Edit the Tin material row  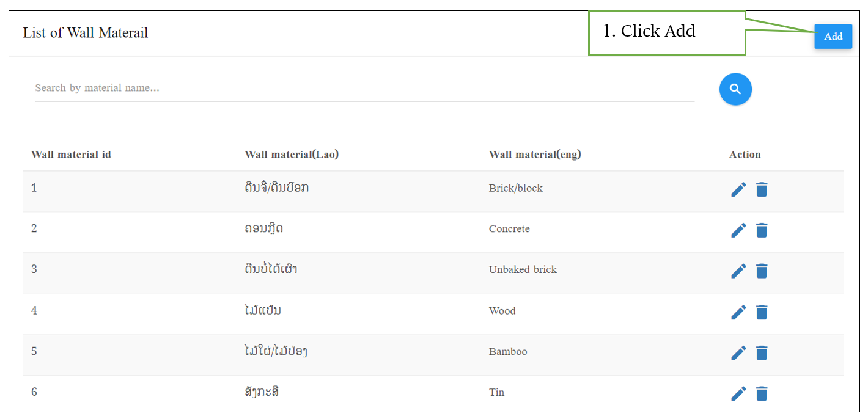click(738, 393)
